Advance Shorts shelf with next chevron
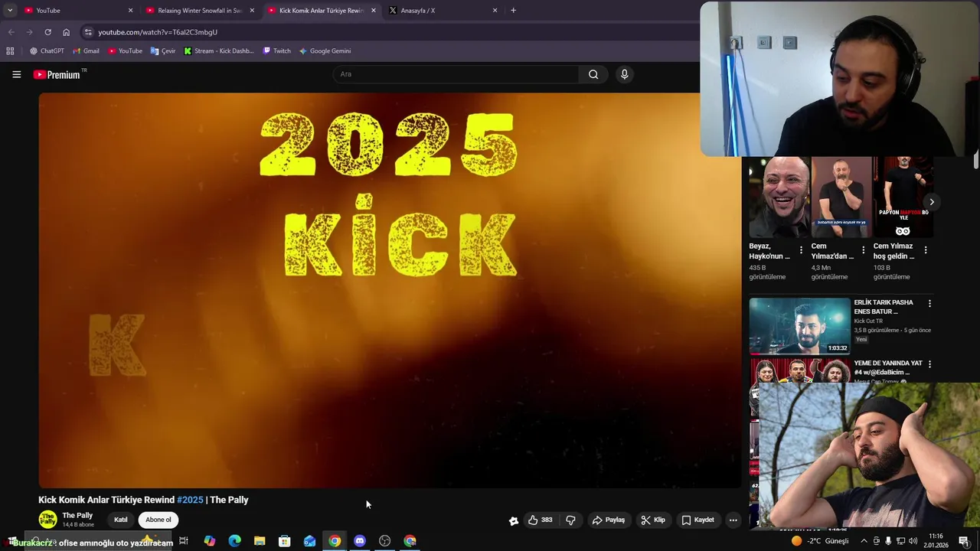 (931, 202)
